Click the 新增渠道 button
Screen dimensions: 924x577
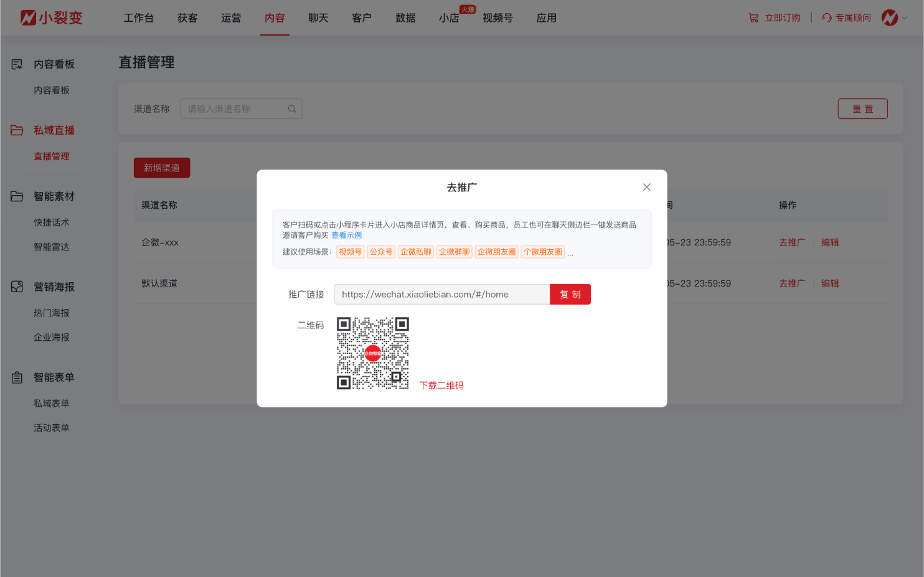coord(162,168)
